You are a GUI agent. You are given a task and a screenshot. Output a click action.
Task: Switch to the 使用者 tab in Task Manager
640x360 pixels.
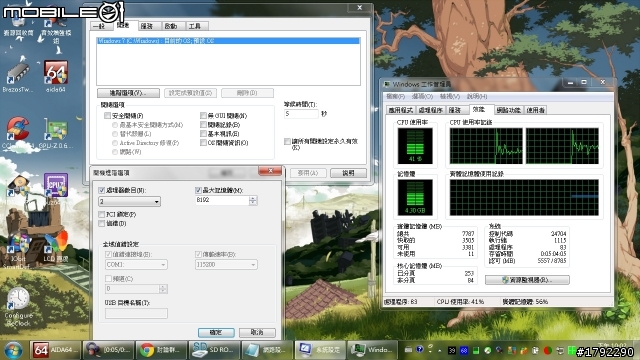[535, 110]
